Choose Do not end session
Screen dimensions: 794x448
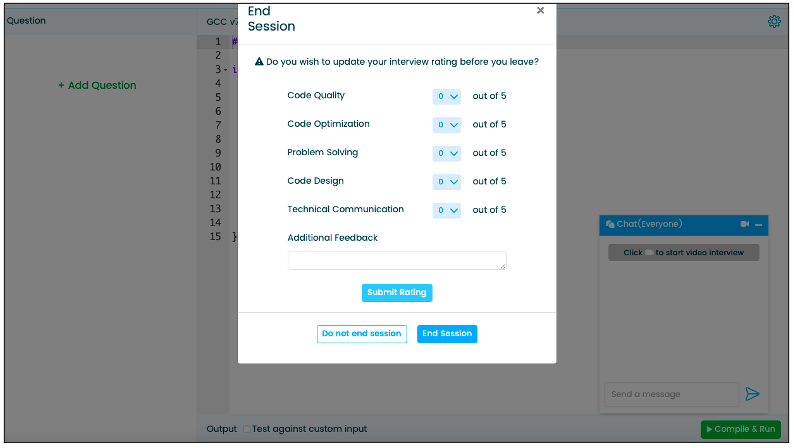362,334
